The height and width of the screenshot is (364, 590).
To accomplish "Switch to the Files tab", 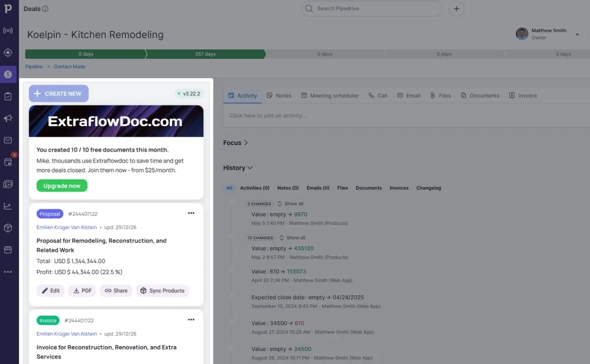I will (x=440, y=96).
